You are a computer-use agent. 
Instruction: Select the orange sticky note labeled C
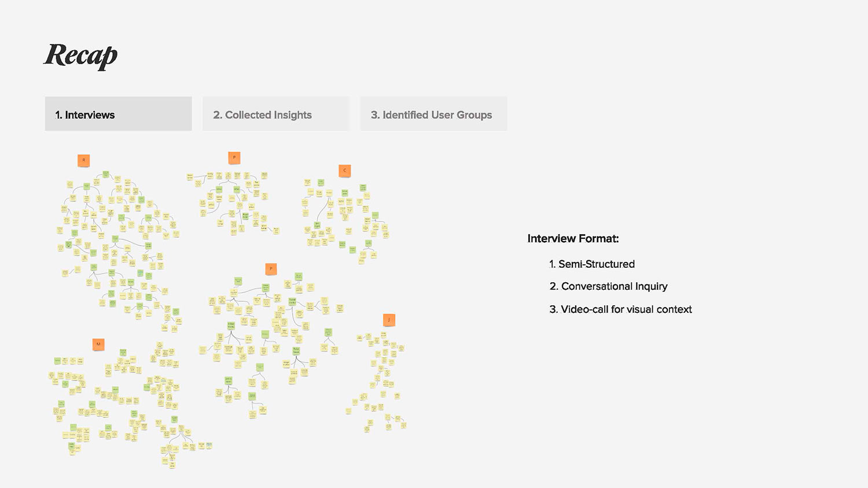tap(345, 171)
